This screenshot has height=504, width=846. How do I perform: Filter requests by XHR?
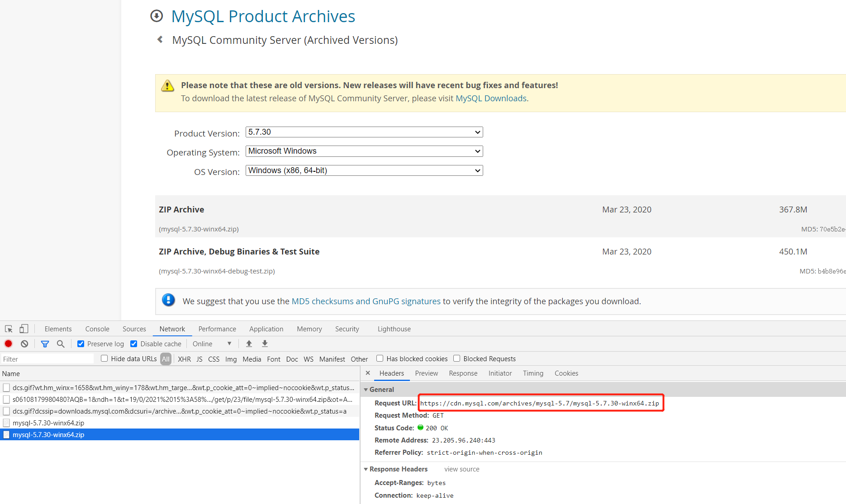[x=185, y=359]
